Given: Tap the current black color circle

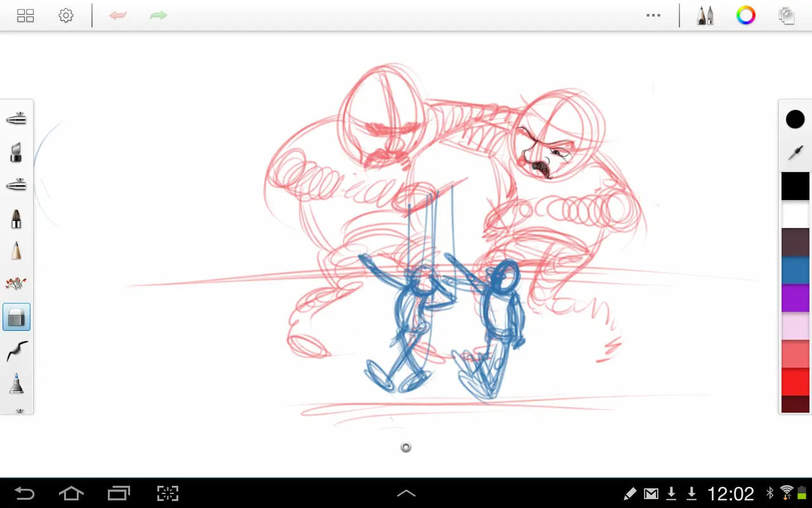Looking at the screenshot, I should pos(796,119).
